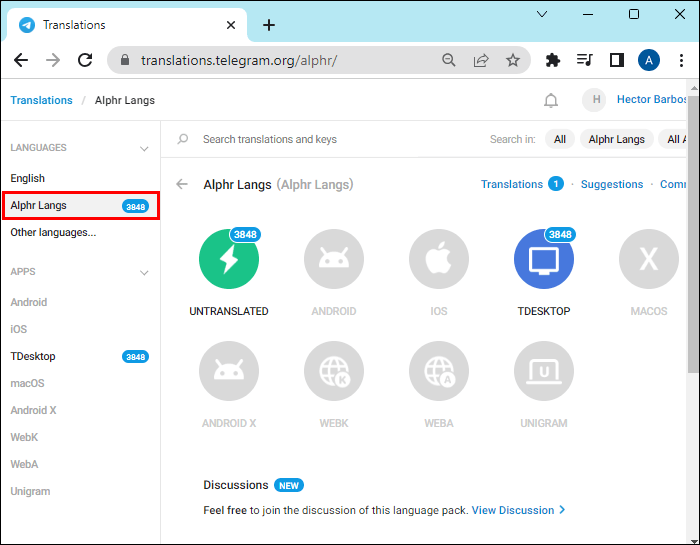
Task: Reload the page
Action: point(85,60)
